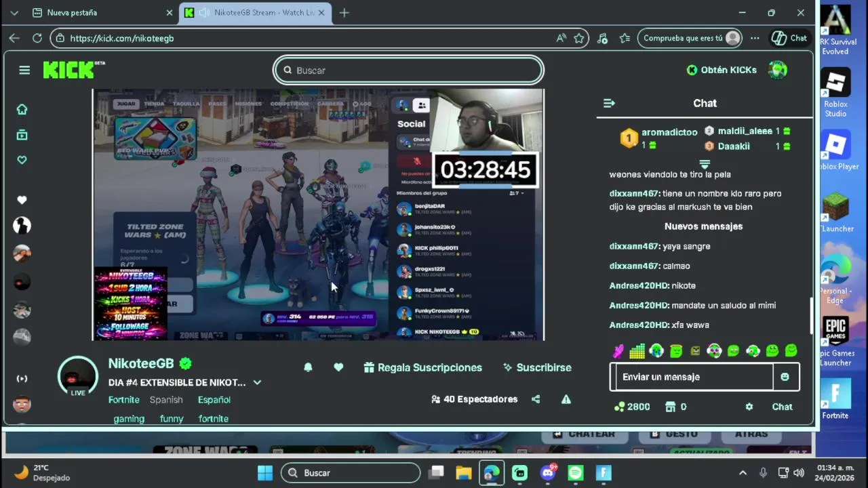This screenshot has width=868, height=488.
Task: Open the green heart following icon in sidebar
Action: click(x=22, y=160)
